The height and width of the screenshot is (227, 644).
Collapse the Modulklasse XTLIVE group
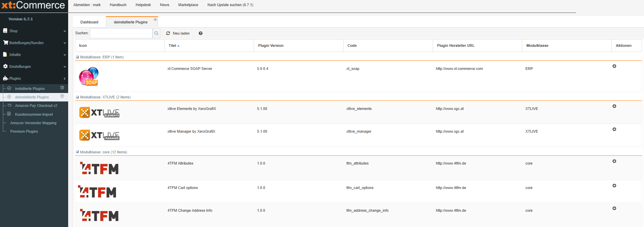coord(77,97)
